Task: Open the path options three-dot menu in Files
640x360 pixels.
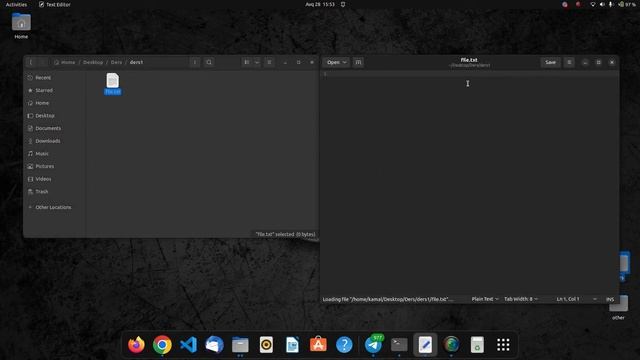Action: click(x=195, y=62)
